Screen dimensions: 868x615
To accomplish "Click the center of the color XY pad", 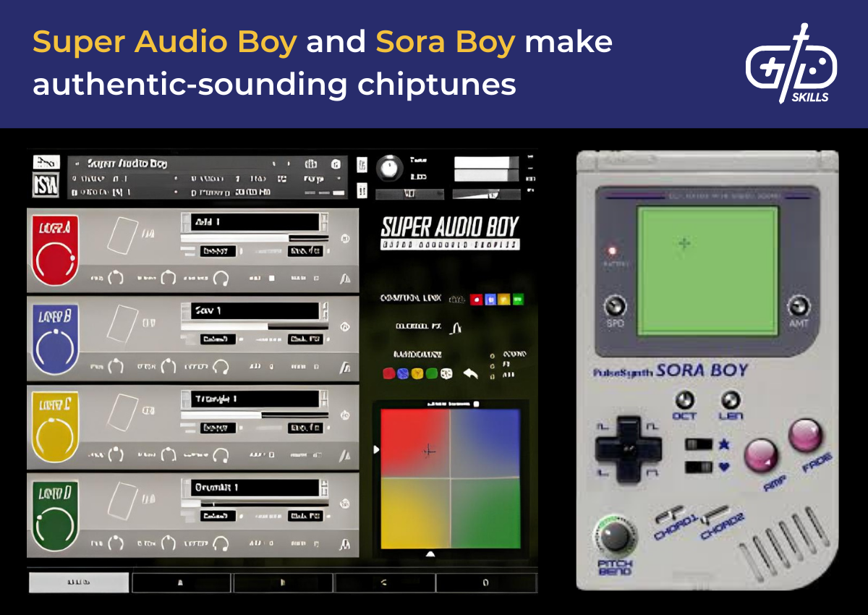I will click(x=449, y=477).
